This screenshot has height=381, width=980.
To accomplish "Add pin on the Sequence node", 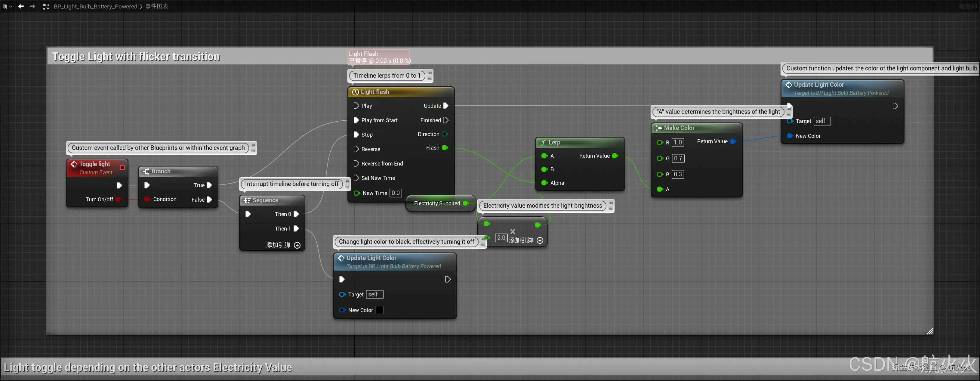I will (297, 245).
